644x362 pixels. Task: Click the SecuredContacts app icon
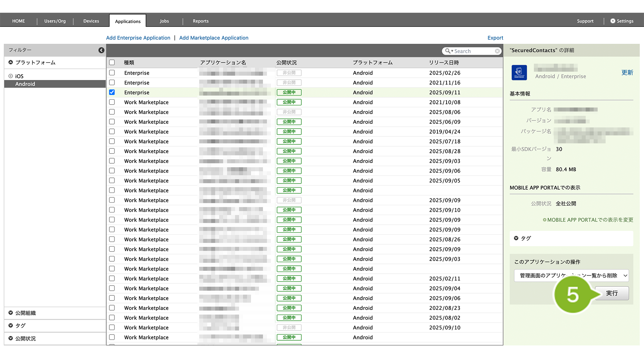click(519, 72)
